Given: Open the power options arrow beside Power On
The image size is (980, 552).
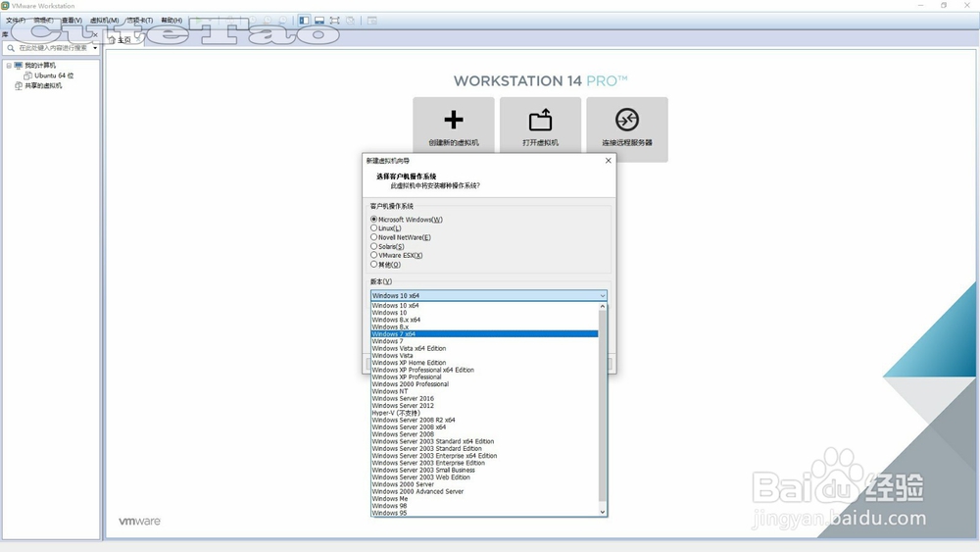Looking at the screenshot, I should 210,21.
